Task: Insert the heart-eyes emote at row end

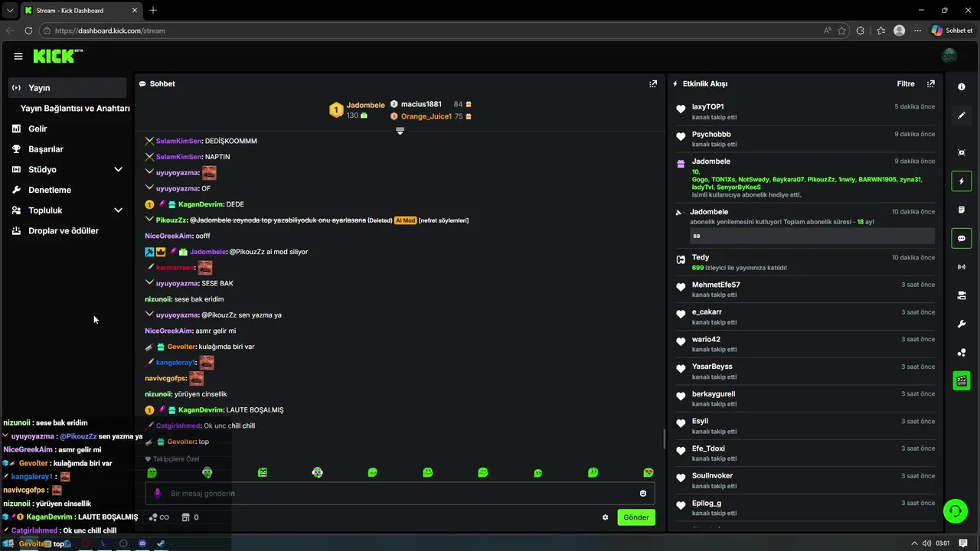Action: coord(648,473)
